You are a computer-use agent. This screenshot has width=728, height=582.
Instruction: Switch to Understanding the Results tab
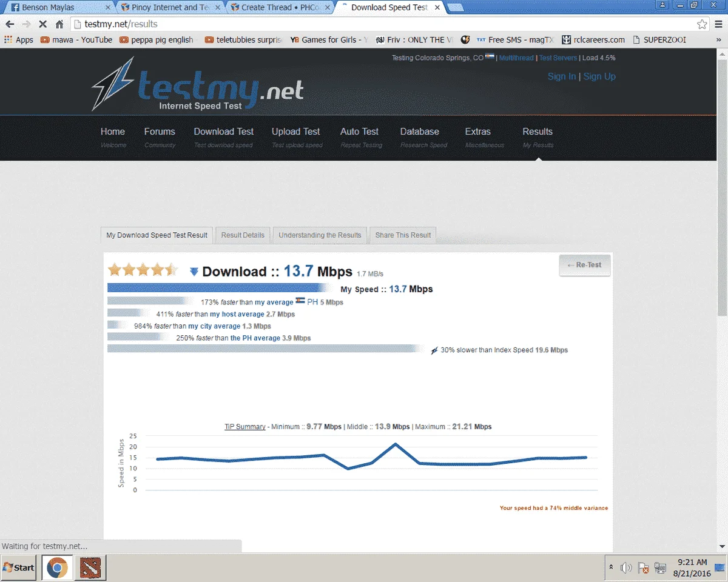(320, 235)
